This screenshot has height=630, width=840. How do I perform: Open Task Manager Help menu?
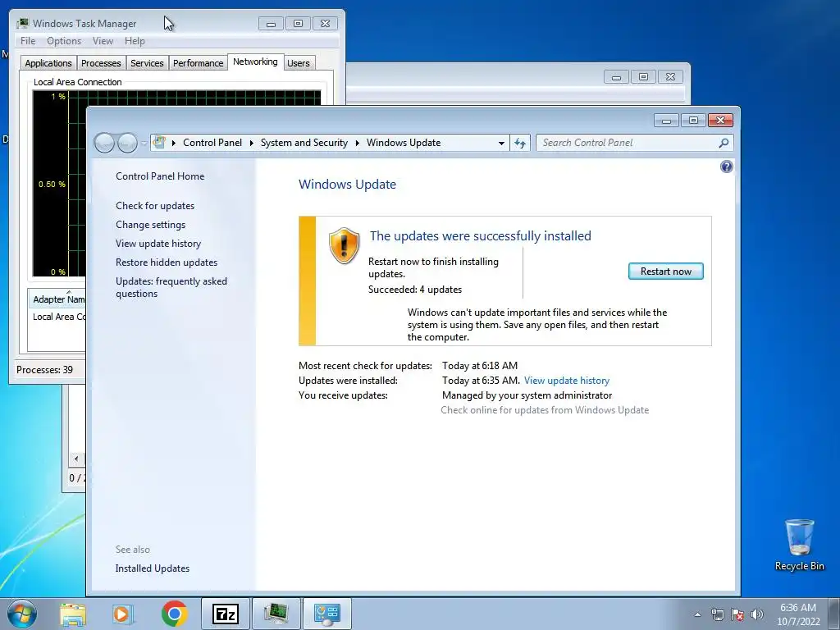click(135, 41)
